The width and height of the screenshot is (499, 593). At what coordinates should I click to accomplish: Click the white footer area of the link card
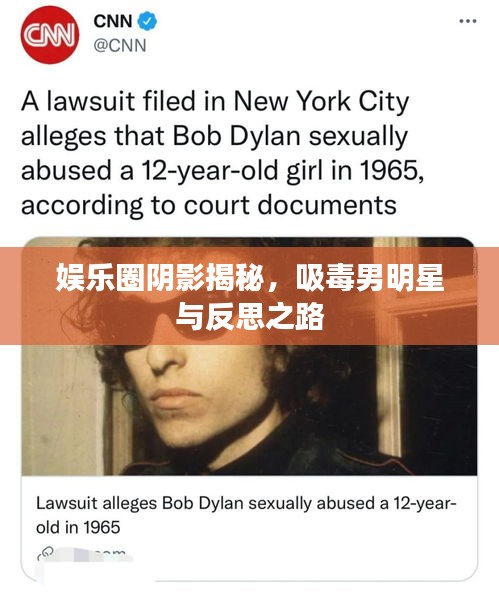[249, 528]
